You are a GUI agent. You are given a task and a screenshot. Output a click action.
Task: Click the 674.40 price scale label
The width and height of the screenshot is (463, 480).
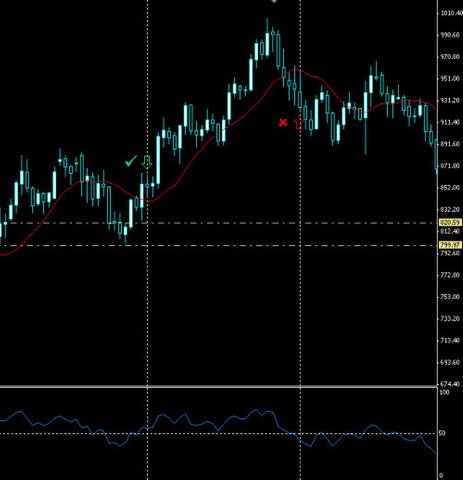tap(450, 384)
